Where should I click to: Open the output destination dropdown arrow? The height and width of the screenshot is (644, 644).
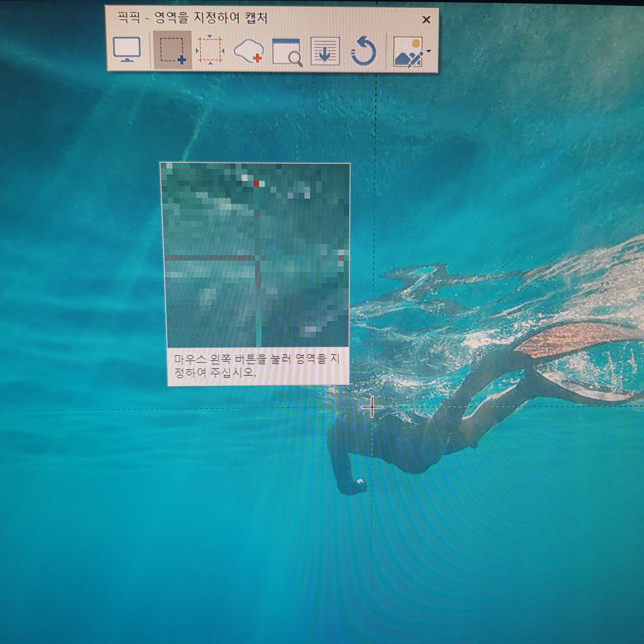[429, 51]
